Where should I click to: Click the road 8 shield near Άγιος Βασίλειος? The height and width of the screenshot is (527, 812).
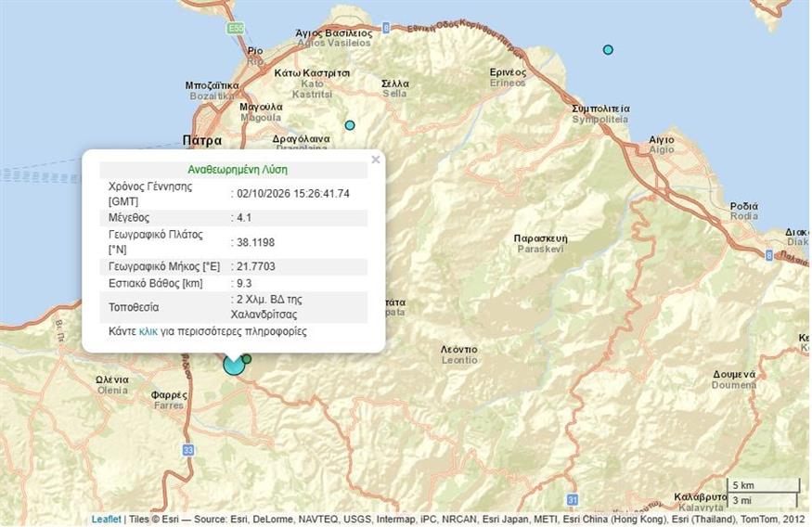coord(386,28)
